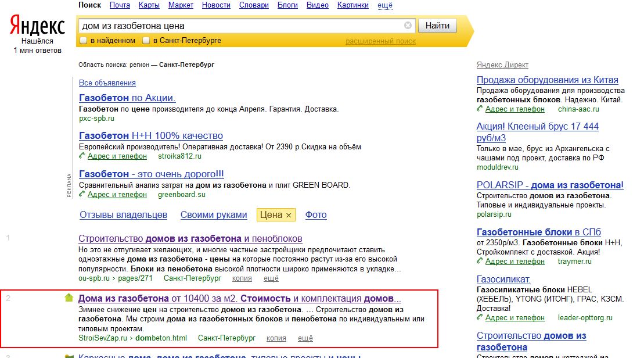
Task: Open the Видео tab
Action: click(318, 5)
